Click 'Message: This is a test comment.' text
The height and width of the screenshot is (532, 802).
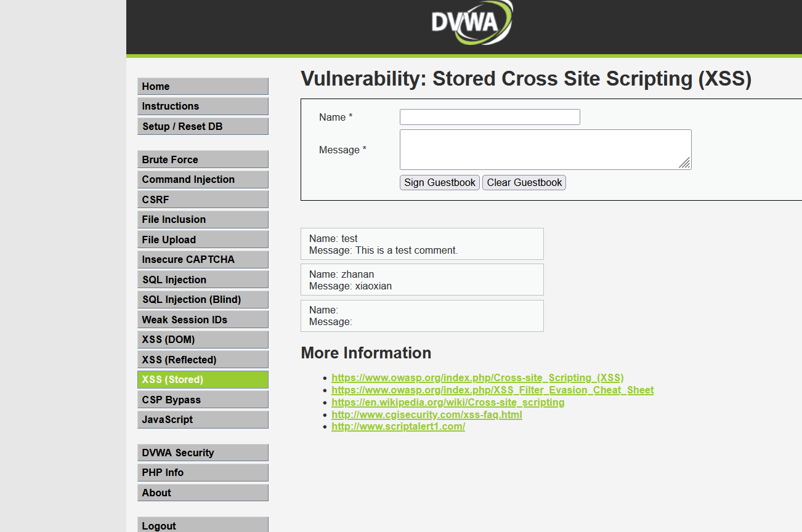(x=384, y=251)
